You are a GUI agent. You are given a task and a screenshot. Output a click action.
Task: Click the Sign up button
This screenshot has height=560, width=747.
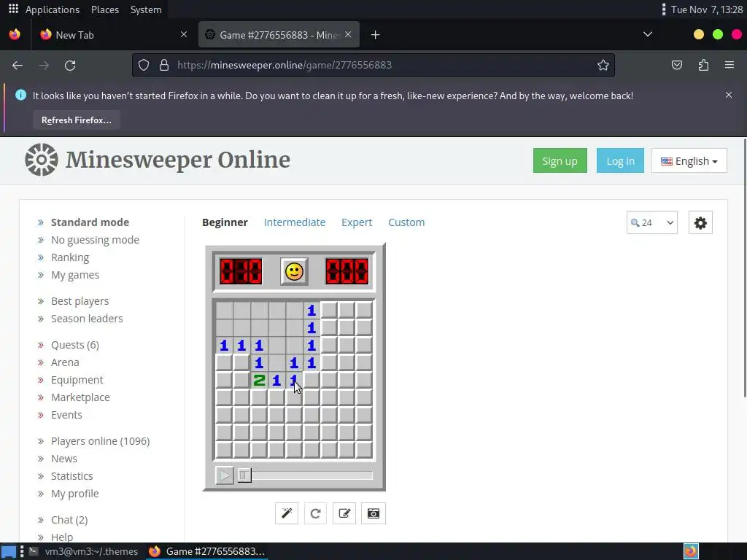click(560, 161)
